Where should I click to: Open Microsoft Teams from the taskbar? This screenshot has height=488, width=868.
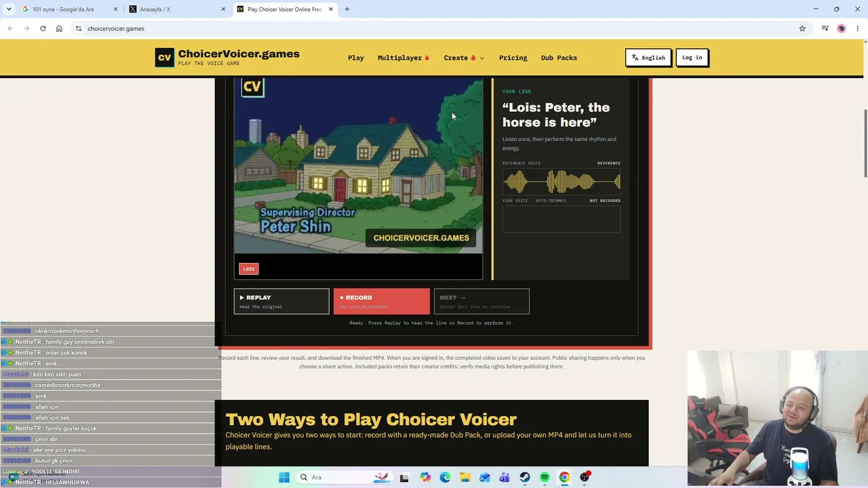505,477
